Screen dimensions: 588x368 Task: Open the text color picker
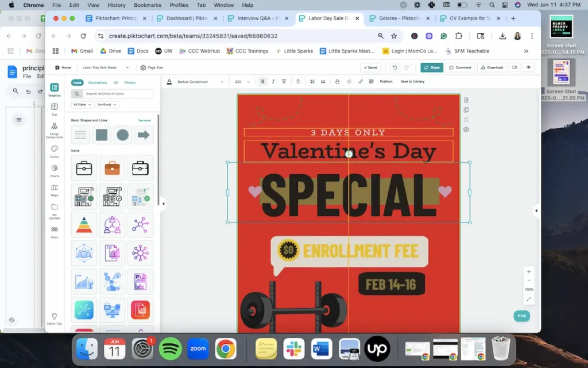(x=169, y=82)
